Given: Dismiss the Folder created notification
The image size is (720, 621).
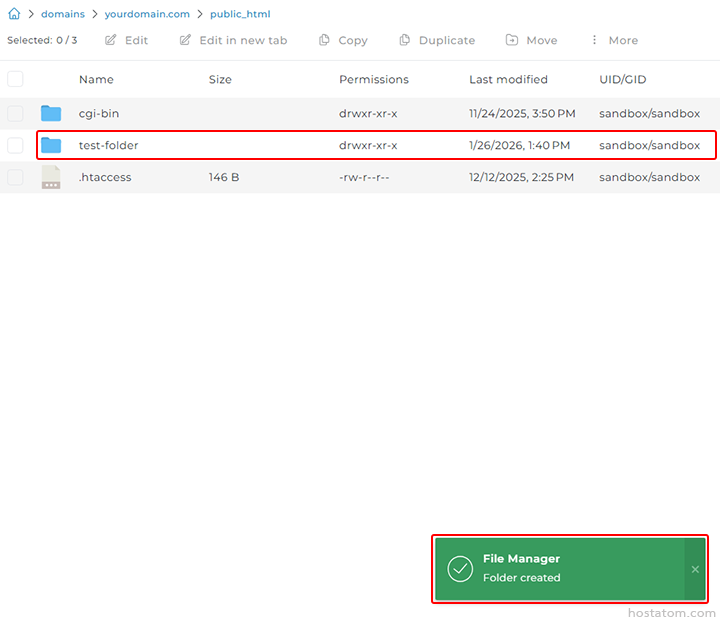Looking at the screenshot, I should point(695,569).
